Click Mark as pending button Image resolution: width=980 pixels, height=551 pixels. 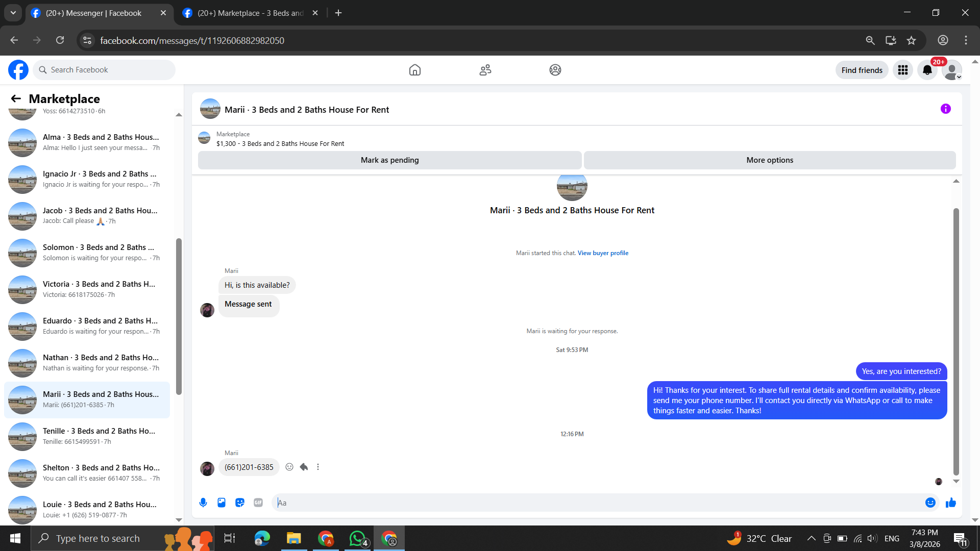pos(389,160)
